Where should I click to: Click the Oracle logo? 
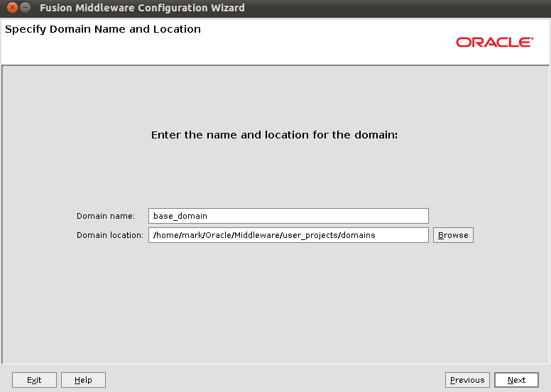(494, 43)
